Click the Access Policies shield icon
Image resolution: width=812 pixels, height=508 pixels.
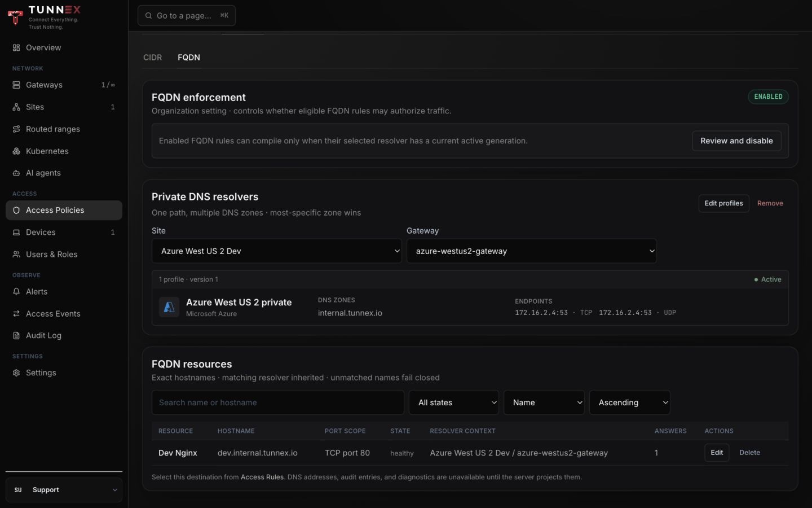16,211
